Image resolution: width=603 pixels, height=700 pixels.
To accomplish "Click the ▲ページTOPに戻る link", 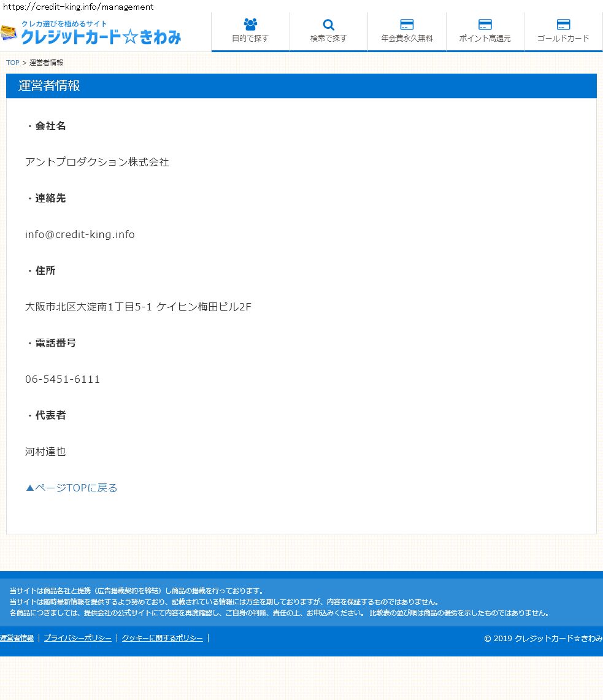I will (x=71, y=488).
